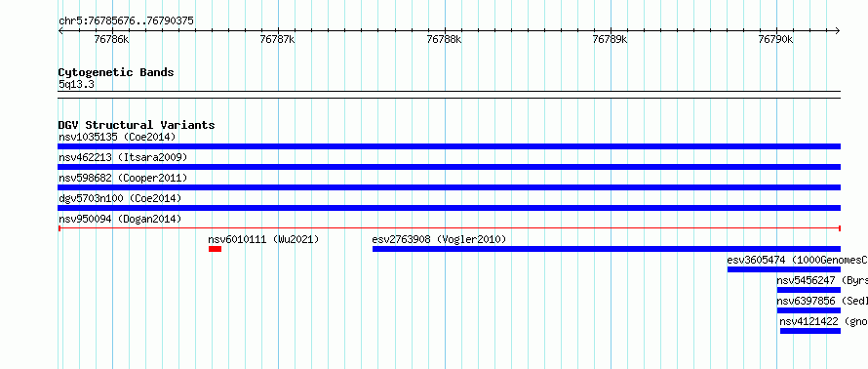Screen dimensions: 868x369
Task: Click the Cytogenetic Bands track title
Action: pyautogui.click(x=116, y=72)
